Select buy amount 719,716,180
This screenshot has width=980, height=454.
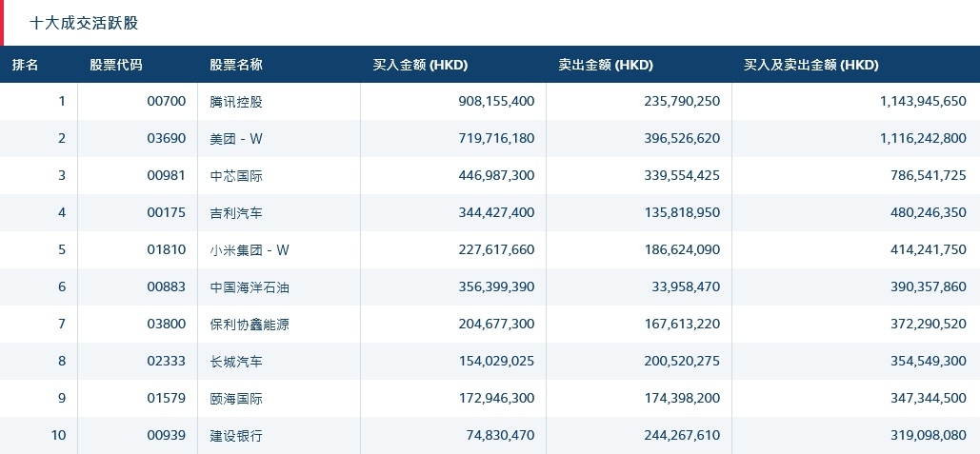[x=496, y=139]
